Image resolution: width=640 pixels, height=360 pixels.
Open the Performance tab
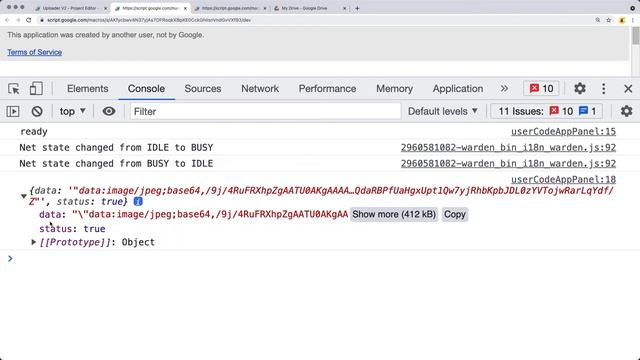tap(327, 89)
